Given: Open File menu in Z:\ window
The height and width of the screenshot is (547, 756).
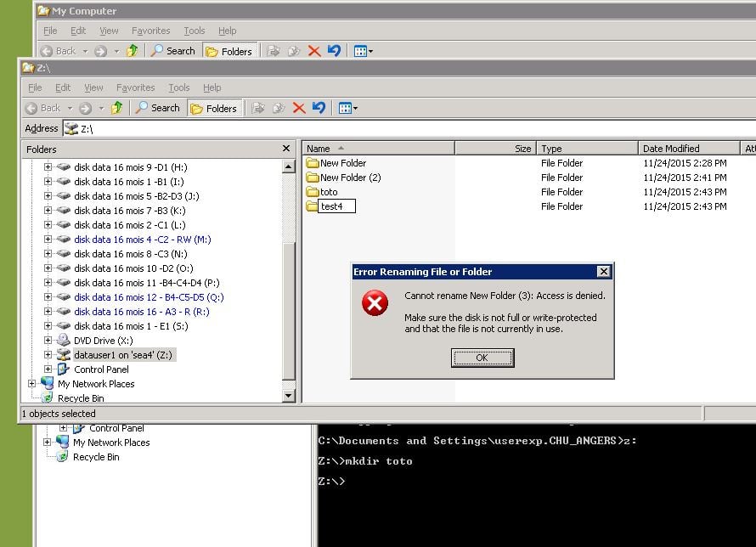Looking at the screenshot, I should tap(35, 87).
